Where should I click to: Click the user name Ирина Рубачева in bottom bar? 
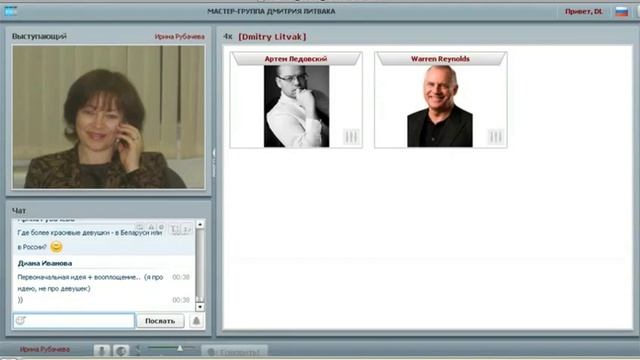45,349
